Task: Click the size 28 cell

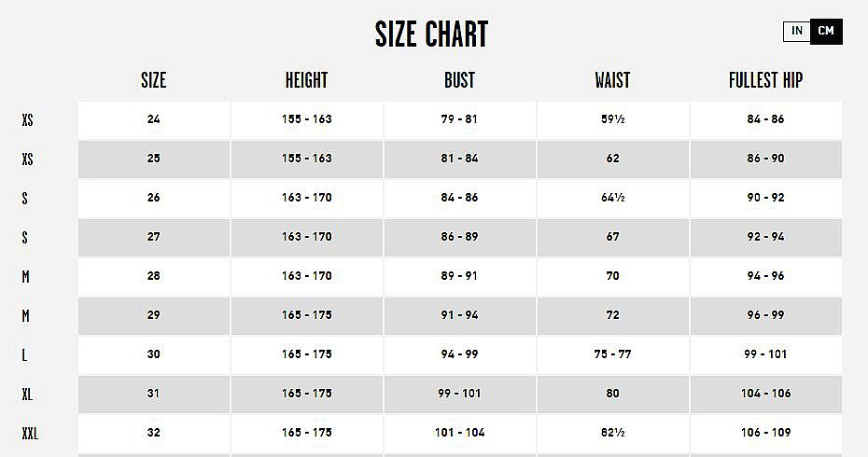Action: point(154,276)
